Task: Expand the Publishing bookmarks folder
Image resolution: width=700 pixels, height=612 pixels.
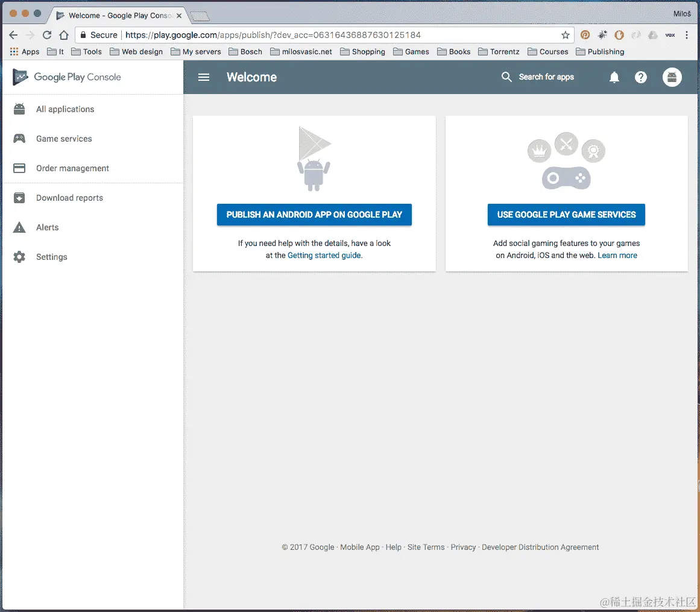Action: (x=600, y=52)
